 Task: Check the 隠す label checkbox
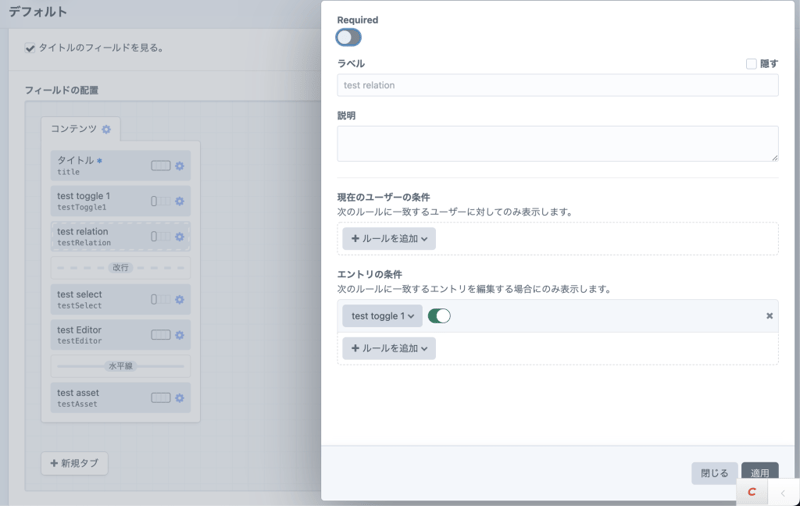point(751,64)
